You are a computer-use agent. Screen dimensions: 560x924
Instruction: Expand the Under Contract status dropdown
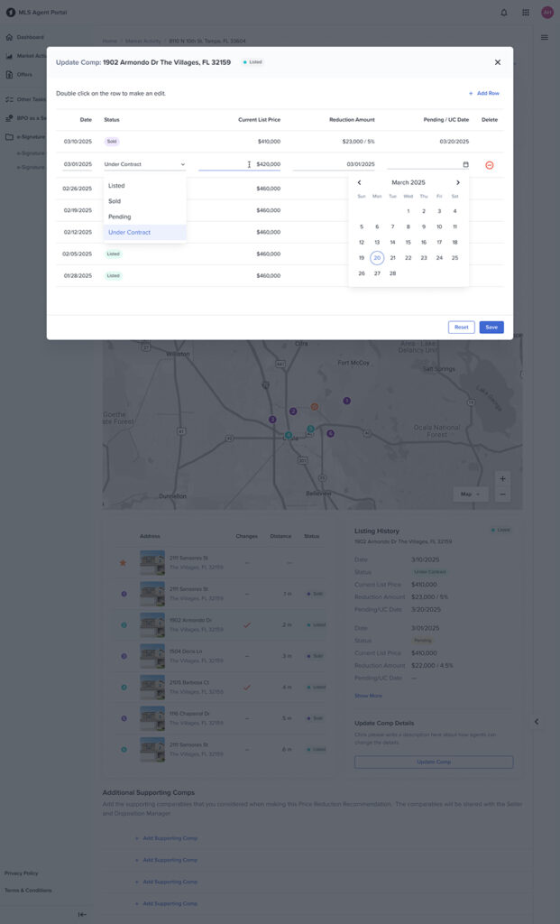click(x=145, y=164)
